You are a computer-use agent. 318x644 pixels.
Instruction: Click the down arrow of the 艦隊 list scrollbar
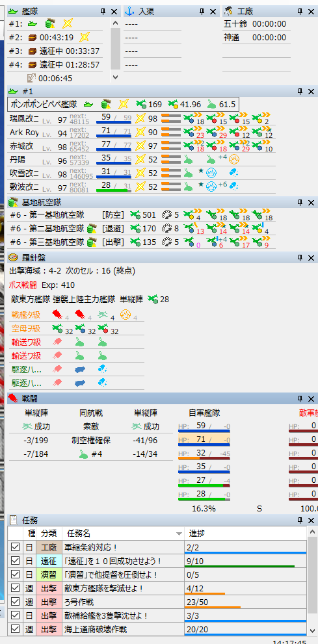click(116, 77)
